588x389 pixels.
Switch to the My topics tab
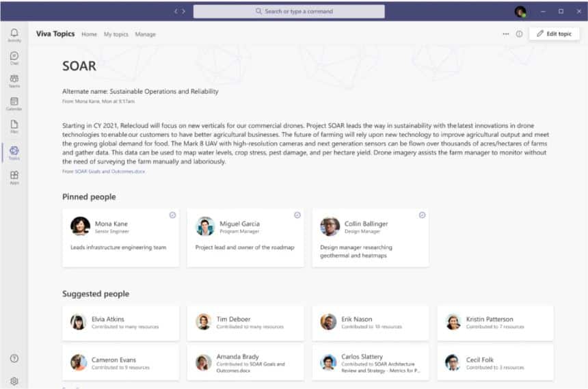116,34
